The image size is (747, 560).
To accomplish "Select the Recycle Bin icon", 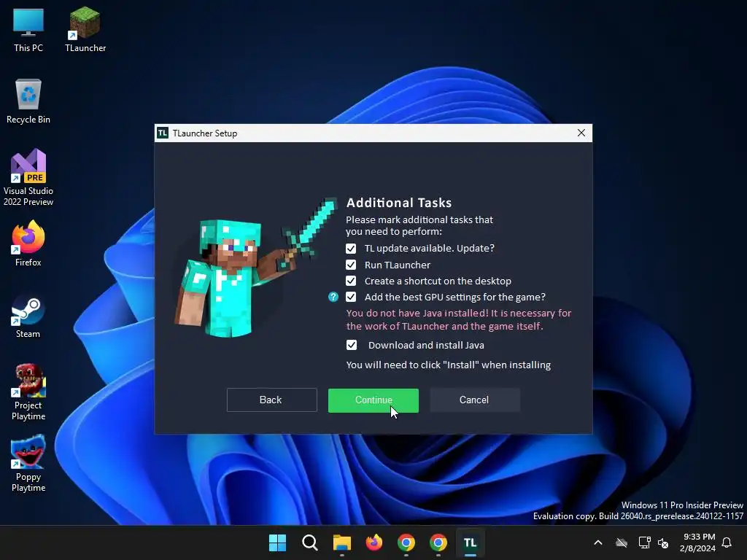I will 28,101.
